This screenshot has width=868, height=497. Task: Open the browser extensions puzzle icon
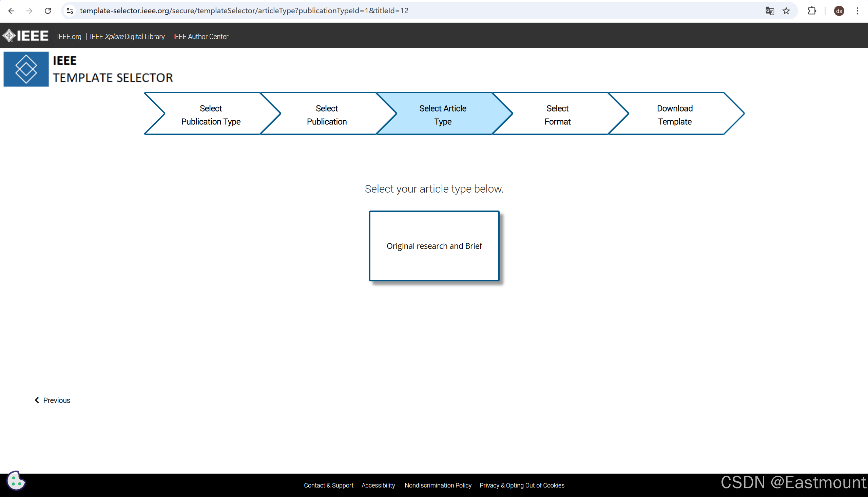[x=812, y=11]
